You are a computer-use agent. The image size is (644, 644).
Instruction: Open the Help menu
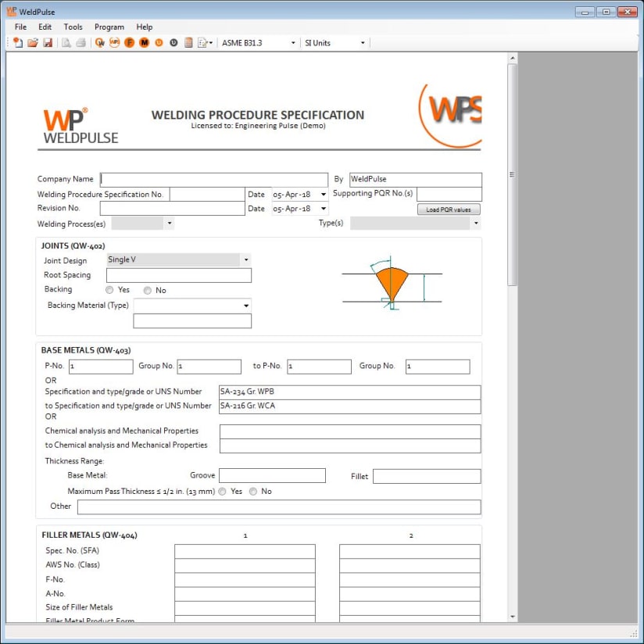pyautogui.click(x=144, y=27)
